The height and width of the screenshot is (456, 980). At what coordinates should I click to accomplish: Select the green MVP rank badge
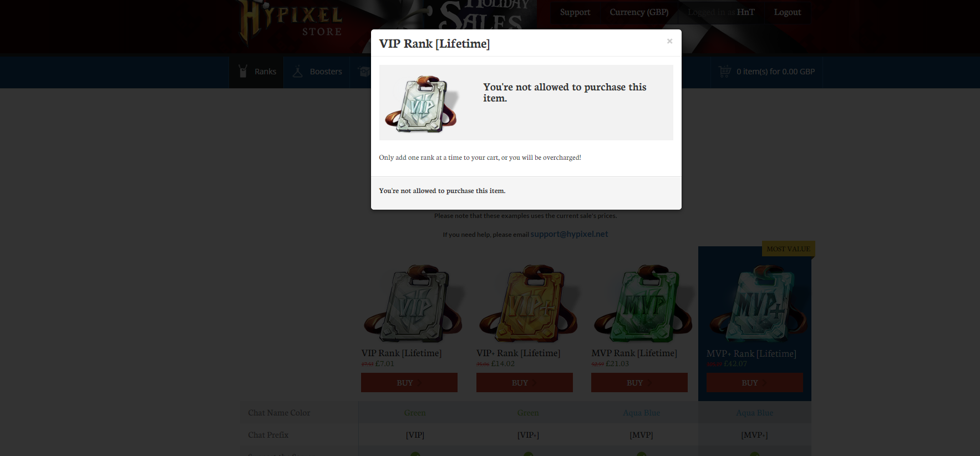tap(642, 303)
